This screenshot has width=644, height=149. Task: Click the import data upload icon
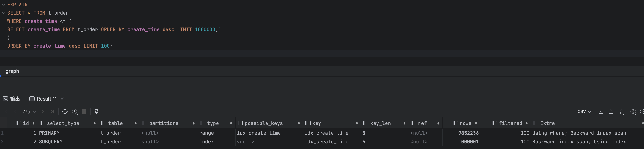click(x=611, y=112)
